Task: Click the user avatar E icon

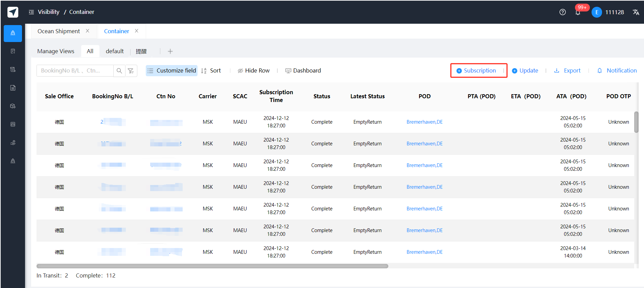Action: pyautogui.click(x=597, y=12)
